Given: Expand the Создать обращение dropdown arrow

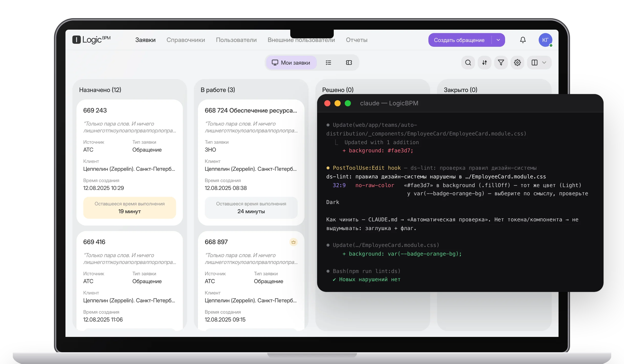Looking at the screenshot, I should coord(498,40).
